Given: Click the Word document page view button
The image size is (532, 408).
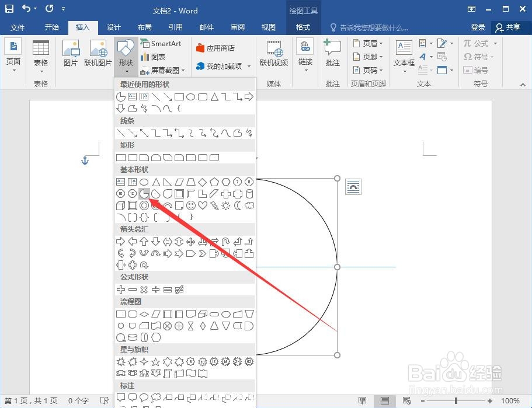Looking at the screenshot, I should 385,401.
